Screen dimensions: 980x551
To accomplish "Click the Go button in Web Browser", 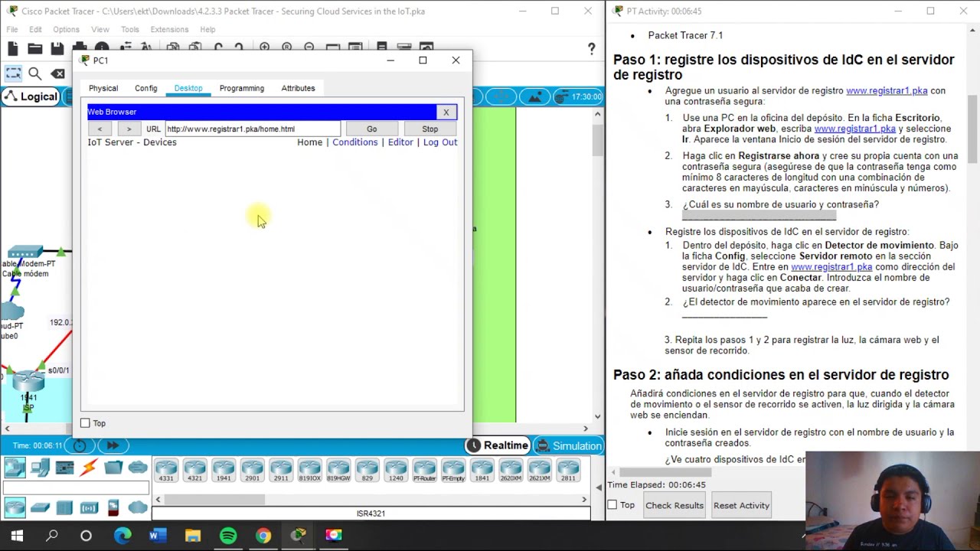I will (x=371, y=129).
